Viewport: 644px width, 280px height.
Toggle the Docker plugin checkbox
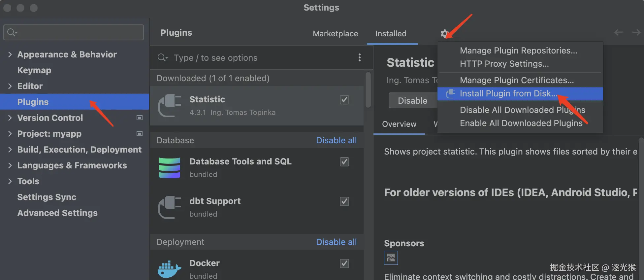pyautogui.click(x=344, y=263)
